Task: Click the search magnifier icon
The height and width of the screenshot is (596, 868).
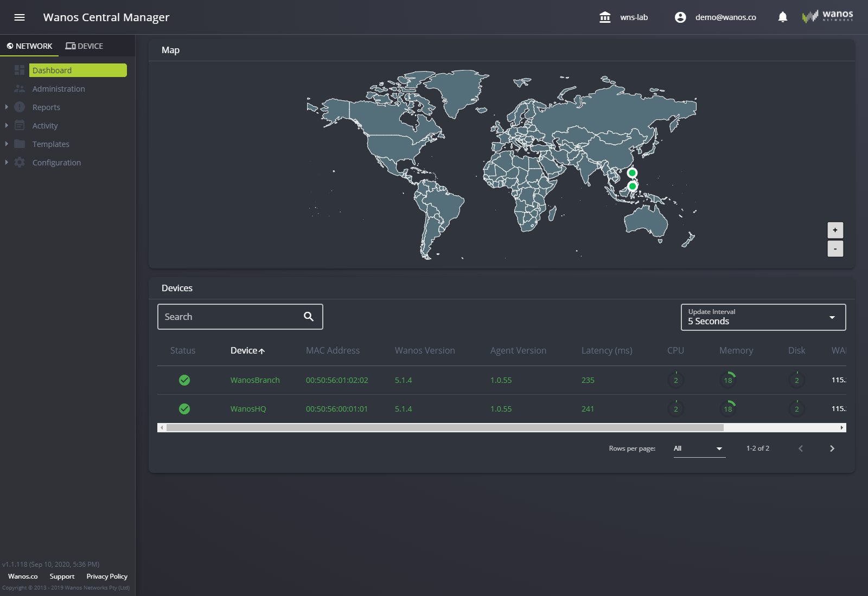Action: pos(309,317)
